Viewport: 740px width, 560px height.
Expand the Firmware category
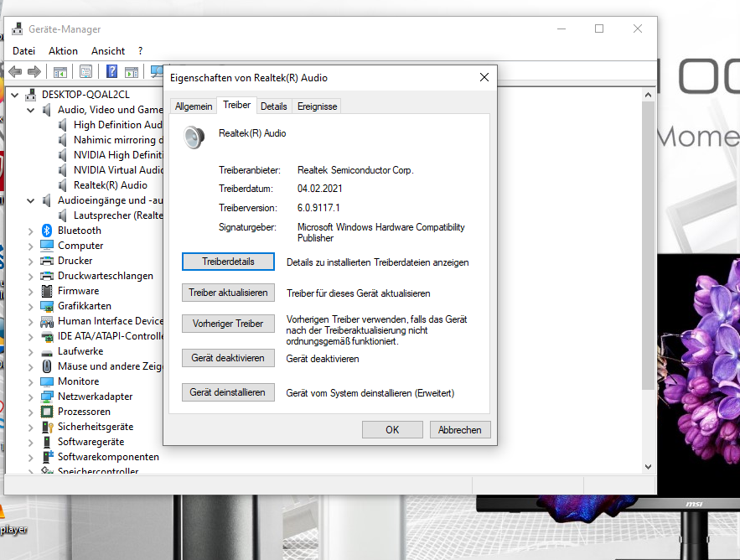tap(31, 292)
